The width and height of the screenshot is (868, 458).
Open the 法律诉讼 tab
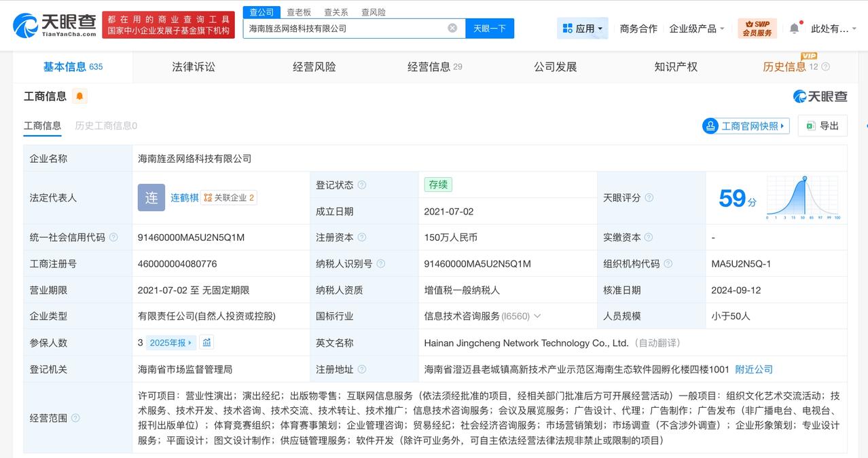[194, 66]
